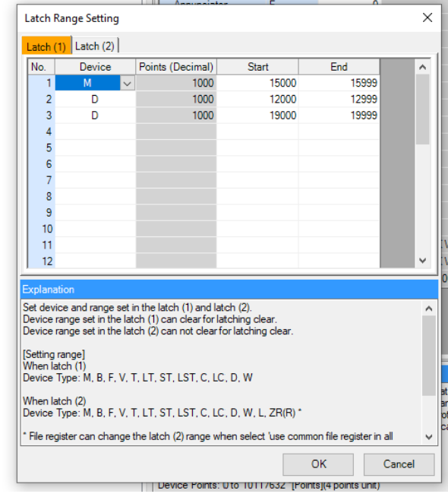The width and height of the screenshot is (448, 494).
Task: Confirm settings with the OK button
Action: [318, 464]
